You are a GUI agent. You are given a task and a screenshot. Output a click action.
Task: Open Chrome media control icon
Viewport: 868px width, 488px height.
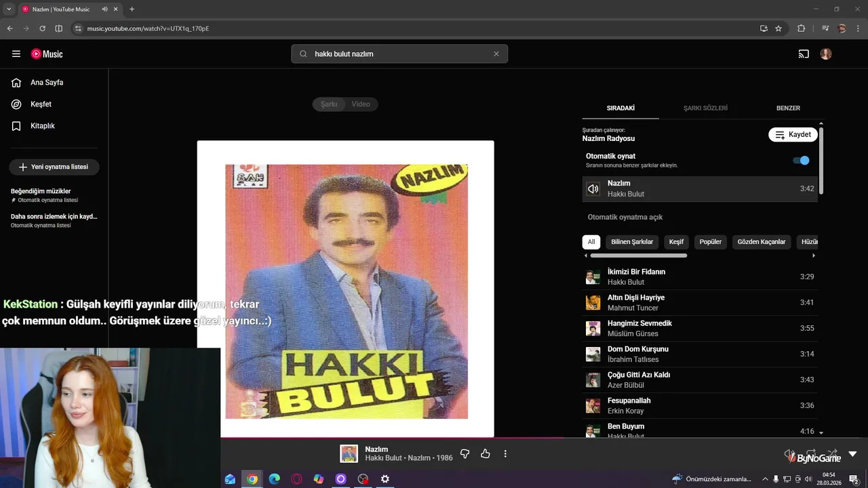(x=825, y=28)
